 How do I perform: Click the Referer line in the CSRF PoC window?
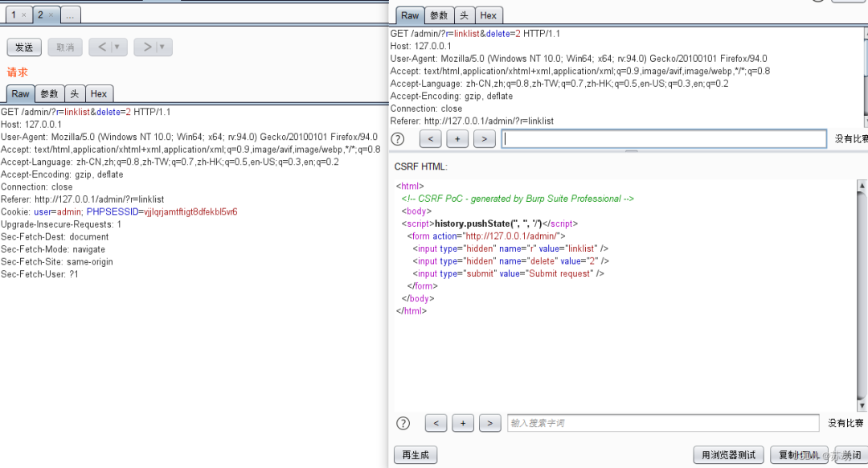point(473,121)
